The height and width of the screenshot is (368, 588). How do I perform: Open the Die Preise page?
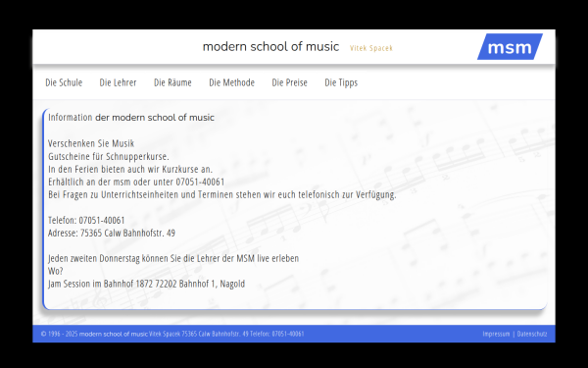coord(289,82)
